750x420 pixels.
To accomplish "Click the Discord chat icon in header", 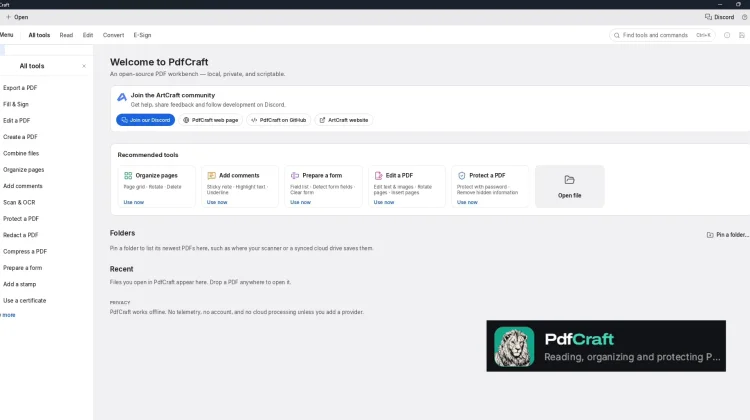I will [708, 17].
